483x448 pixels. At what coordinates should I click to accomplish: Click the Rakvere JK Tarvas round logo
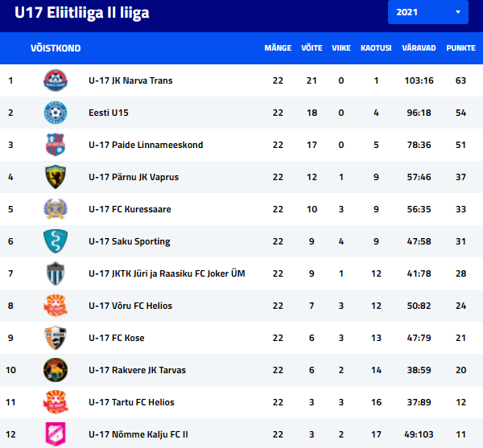point(56,370)
